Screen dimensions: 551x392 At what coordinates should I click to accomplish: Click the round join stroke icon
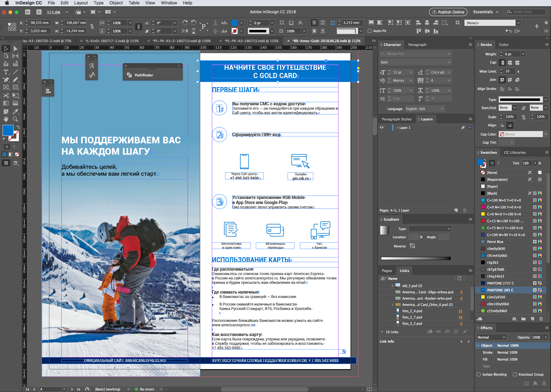click(510, 80)
